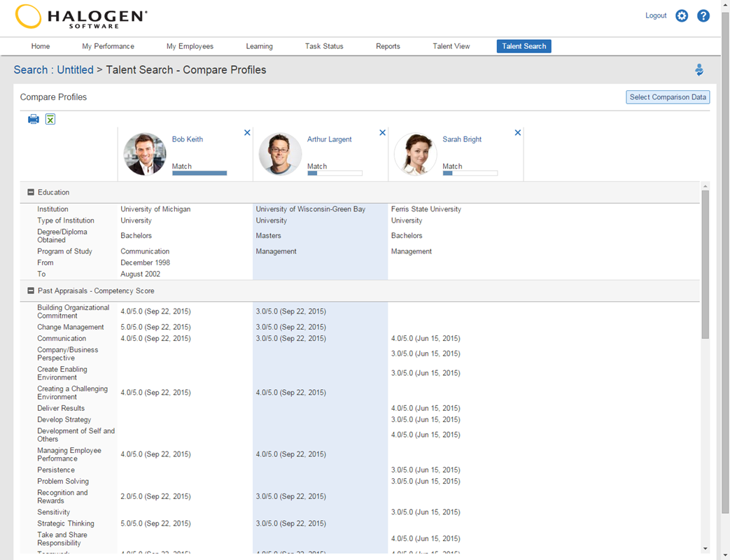
Task: Open Help via the question mark icon
Action: (x=703, y=15)
